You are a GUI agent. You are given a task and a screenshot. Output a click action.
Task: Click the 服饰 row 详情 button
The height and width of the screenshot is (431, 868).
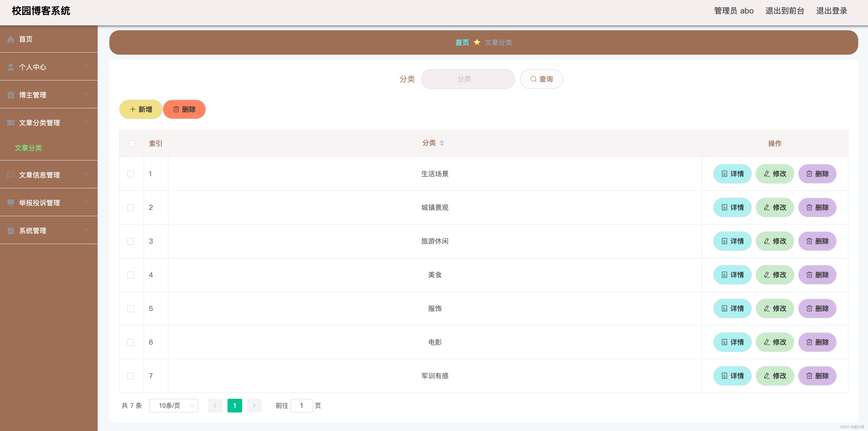(x=732, y=308)
